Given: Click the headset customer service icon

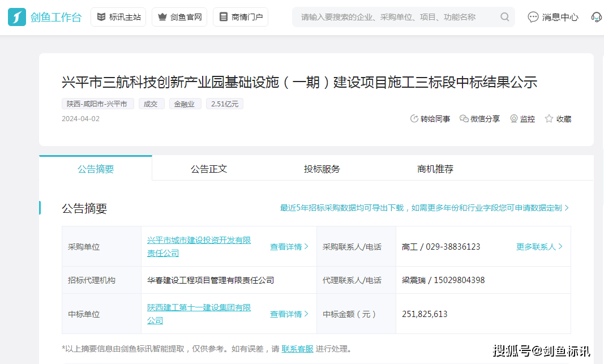Looking at the screenshot, I should pyautogui.click(x=596, y=17).
